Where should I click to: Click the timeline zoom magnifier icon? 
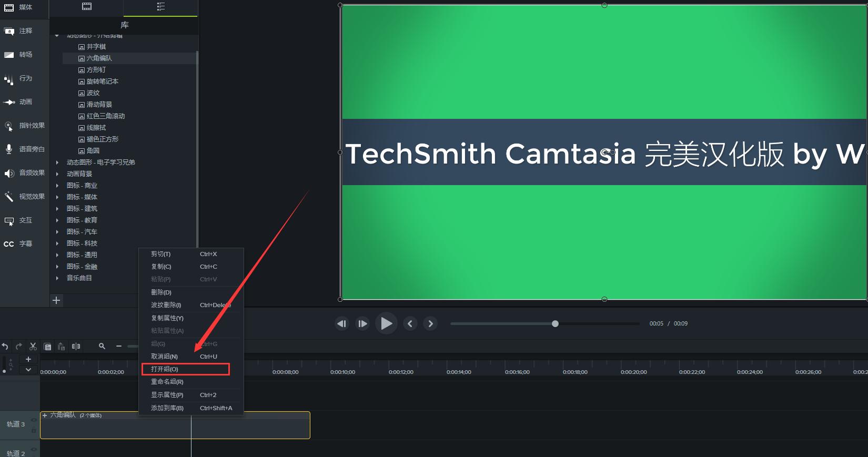pyautogui.click(x=102, y=346)
